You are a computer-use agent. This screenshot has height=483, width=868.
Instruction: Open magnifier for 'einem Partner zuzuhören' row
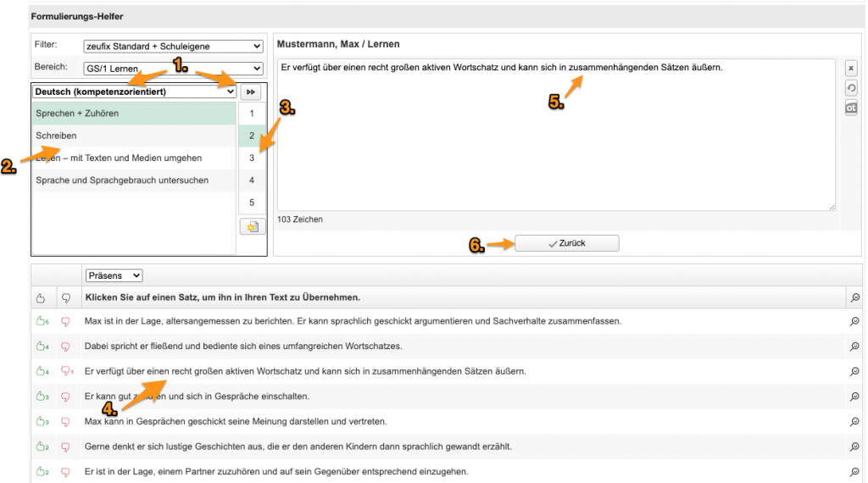[854, 472]
